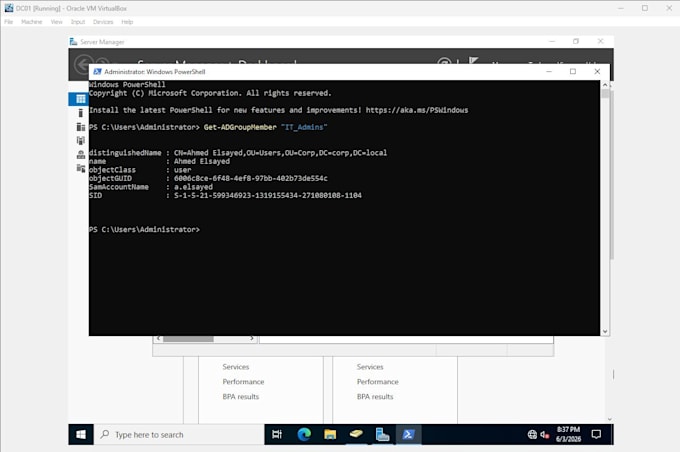The width and height of the screenshot is (680, 452).
Task: Open the taskbar clock showing 8:37 PM
Action: point(568,434)
